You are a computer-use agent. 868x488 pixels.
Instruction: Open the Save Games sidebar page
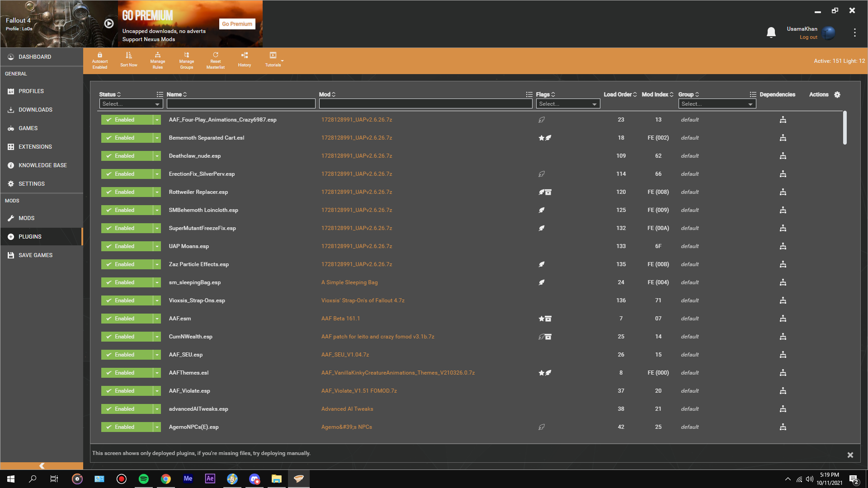[x=35, y=255]
